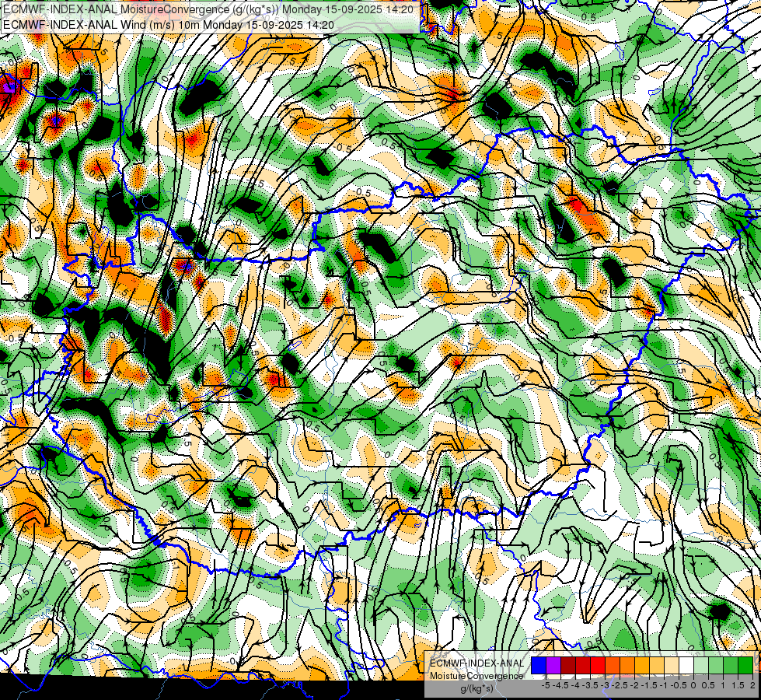Click the Wind (m/s) 10m header line
Viewport: 761px width, 700px height.
click(x=169, y=24)
